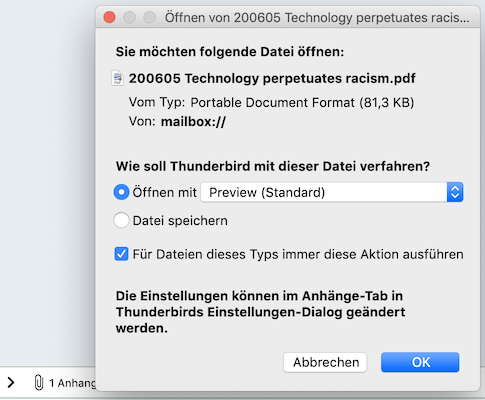The image size is (485, 400).
Task: Close the dialog with red button
Action: (x=109, y=17)
